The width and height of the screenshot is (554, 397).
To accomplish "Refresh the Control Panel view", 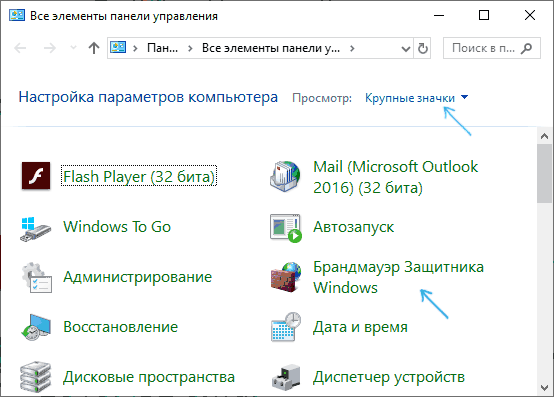I will pyautogui.click(x=423, y=48).
